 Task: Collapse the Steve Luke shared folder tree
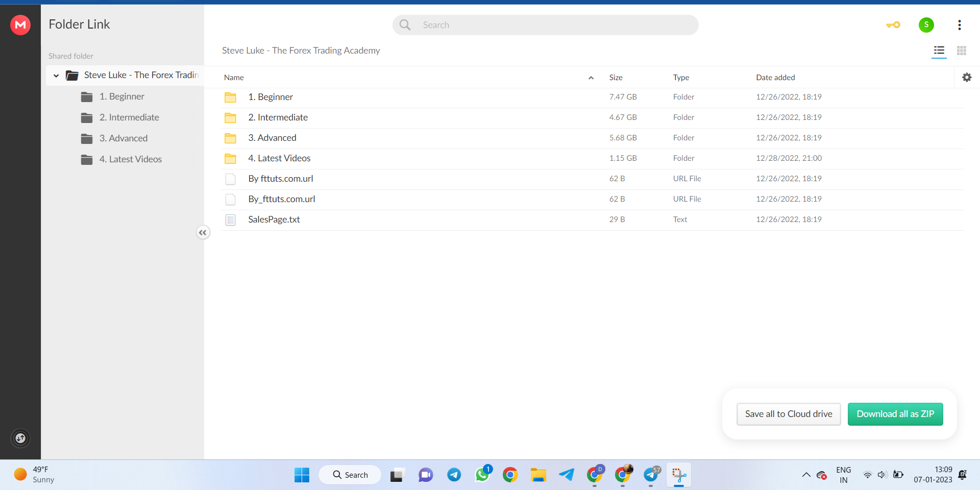pos(56,76)
